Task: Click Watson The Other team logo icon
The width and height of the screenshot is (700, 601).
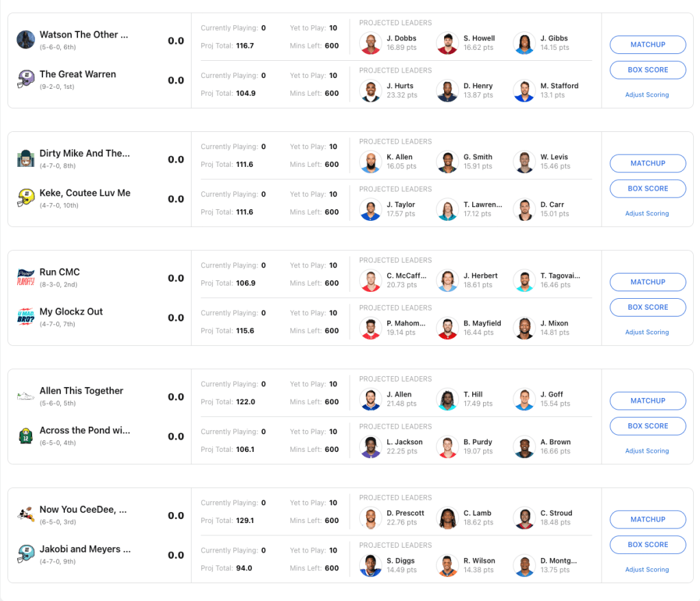Action: click(26, 40)
